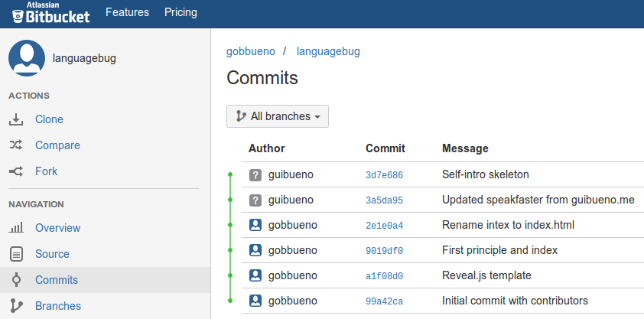Open commit hash 3d7e686
The image size is (644, 319).
[385, 175]
